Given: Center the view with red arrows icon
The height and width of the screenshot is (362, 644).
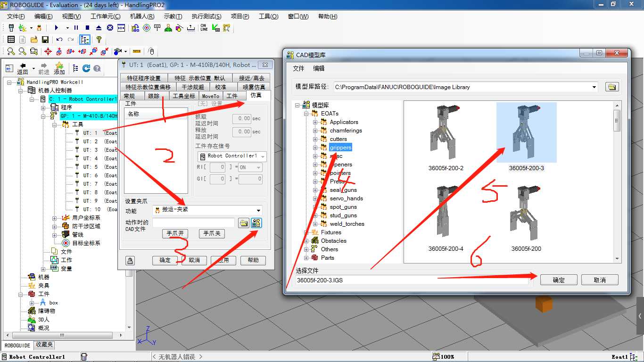Looking at the screenshot, I should pyautogui.click(x=48, y=51).
